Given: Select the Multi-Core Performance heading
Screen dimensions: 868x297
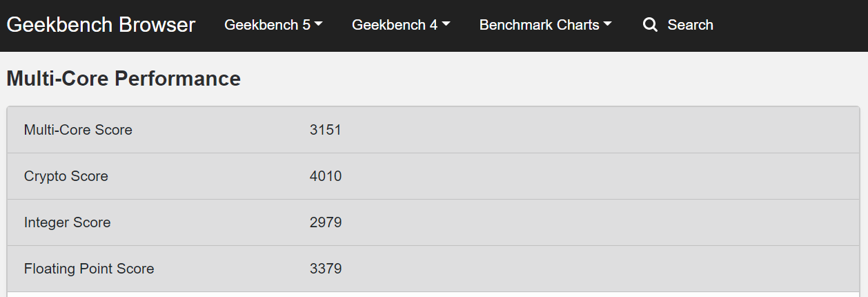Looking at the screenshot, I should [x=124, y=79].
